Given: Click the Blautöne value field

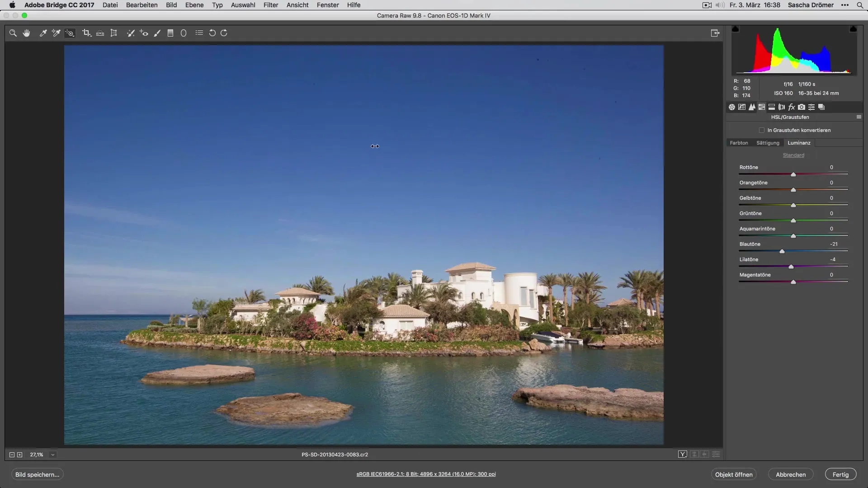Looking at the screenshot, I should pos(834,244).
